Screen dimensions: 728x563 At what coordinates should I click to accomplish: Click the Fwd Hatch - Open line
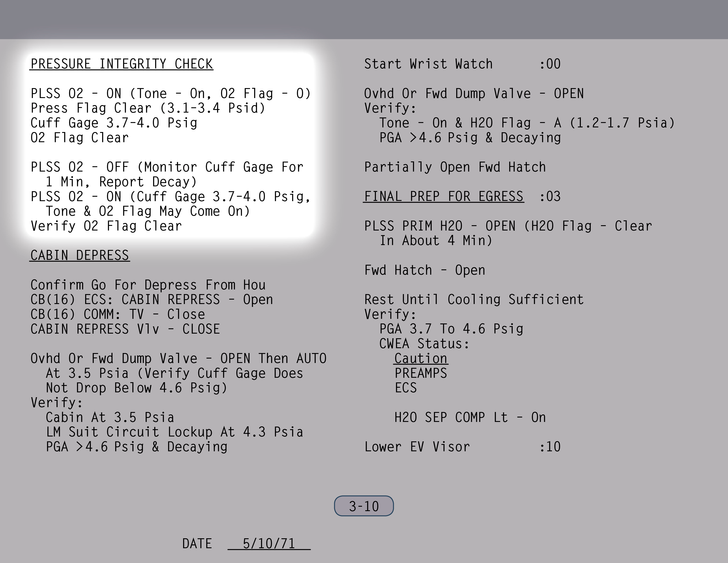(425, 270)
